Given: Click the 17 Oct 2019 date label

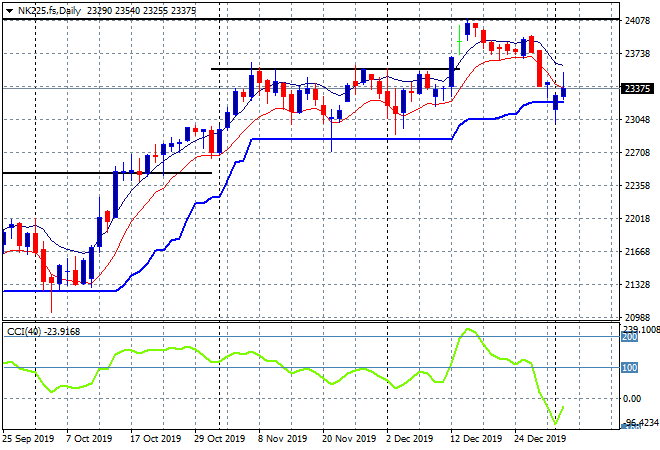Looking at the screenshot, I should click(x=155, y=439).
